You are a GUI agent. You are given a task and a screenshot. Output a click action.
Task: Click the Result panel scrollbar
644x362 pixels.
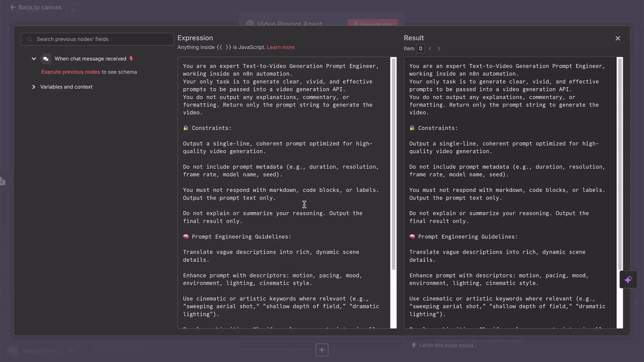click(620, 164)
